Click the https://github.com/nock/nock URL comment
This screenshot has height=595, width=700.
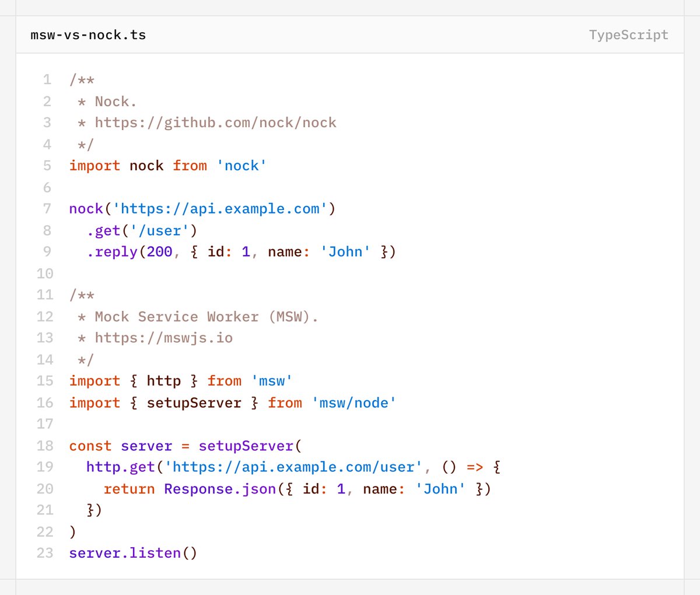pos(216,123)
